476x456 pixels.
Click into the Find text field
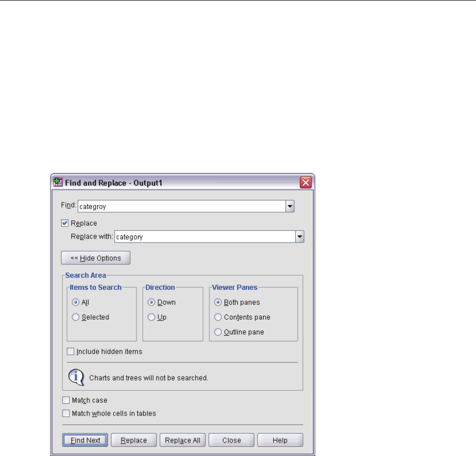click(x=181, y=206)
